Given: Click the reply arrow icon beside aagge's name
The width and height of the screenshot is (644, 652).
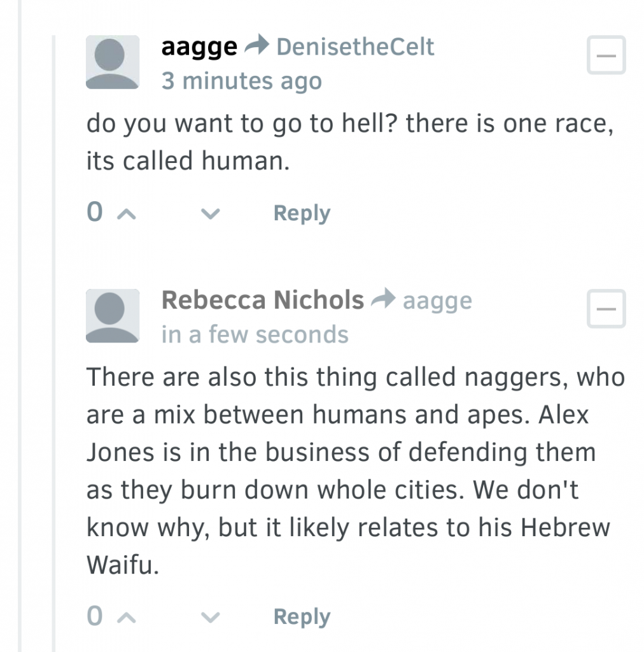Looking at the screenshot, I should pyautogui.click(x=253, y=46).
